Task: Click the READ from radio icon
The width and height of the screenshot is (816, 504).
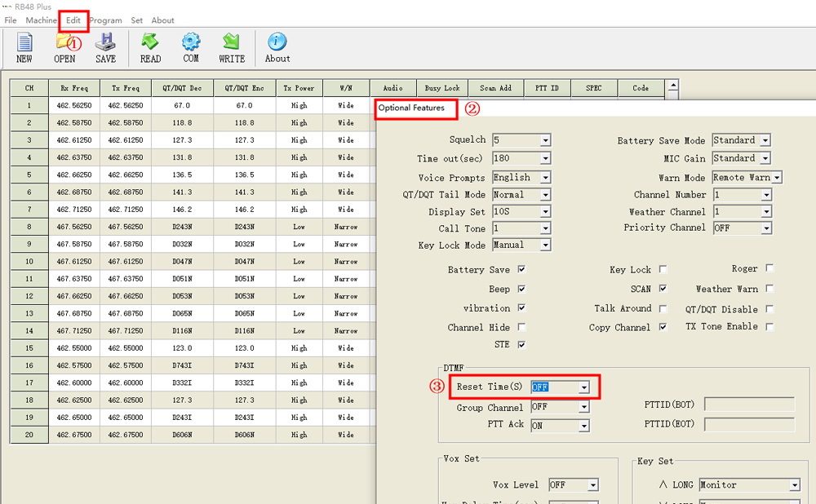Action: coord(150,42)
